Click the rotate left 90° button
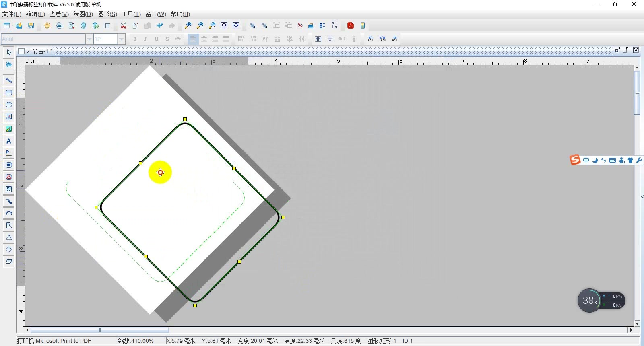The image size is (644, 346). point(370,39)
